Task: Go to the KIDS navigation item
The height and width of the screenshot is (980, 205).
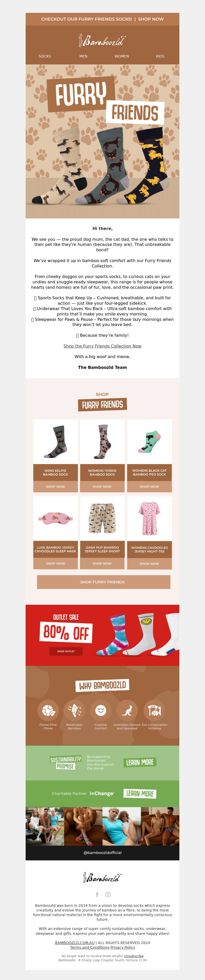Action: point(160,56)
